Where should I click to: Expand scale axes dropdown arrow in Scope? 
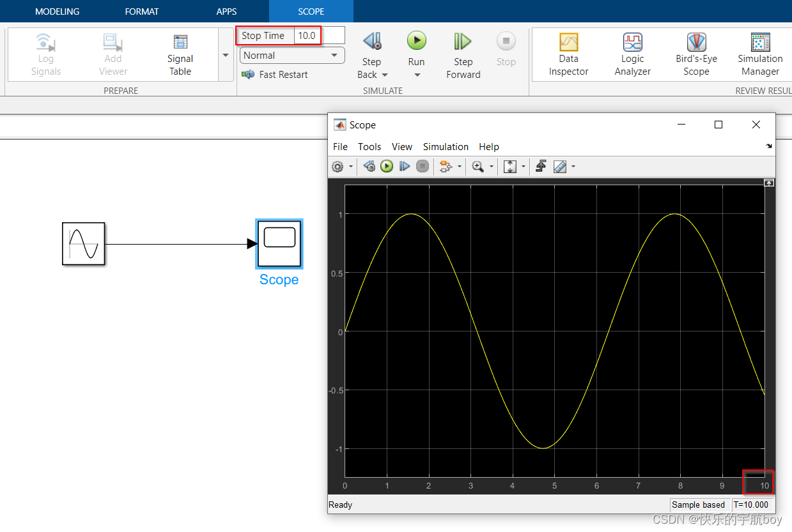click(x=524, y=167)
